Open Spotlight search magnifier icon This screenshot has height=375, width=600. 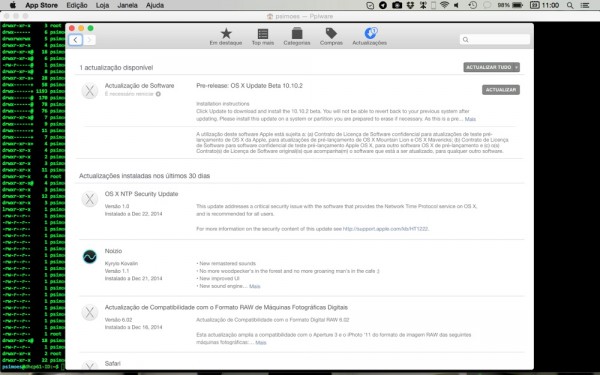point(570,5)
